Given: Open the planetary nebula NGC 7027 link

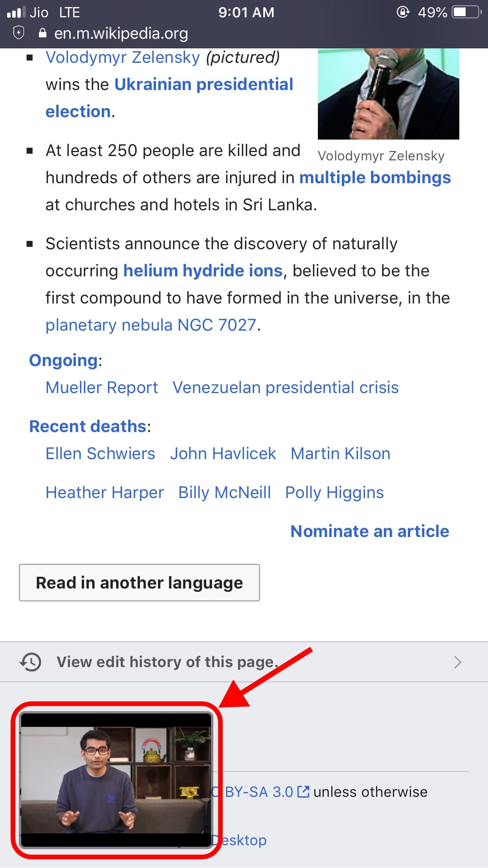Looking at the screenshot, I should tap(151, 325).
